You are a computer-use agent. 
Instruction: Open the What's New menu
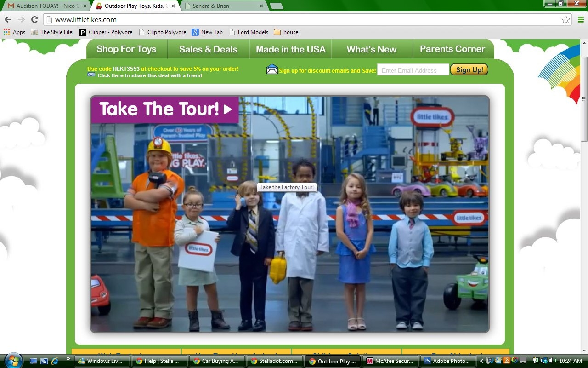(372, 49)
